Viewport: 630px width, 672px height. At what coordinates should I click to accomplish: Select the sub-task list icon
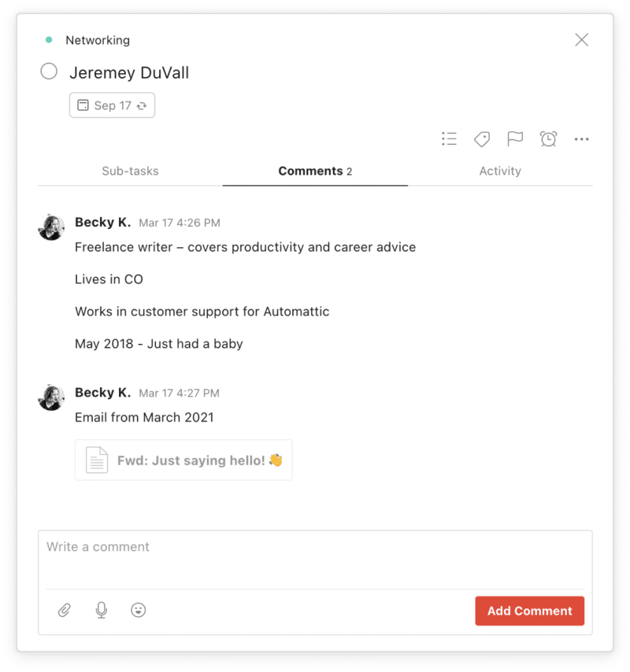(449, 138)
